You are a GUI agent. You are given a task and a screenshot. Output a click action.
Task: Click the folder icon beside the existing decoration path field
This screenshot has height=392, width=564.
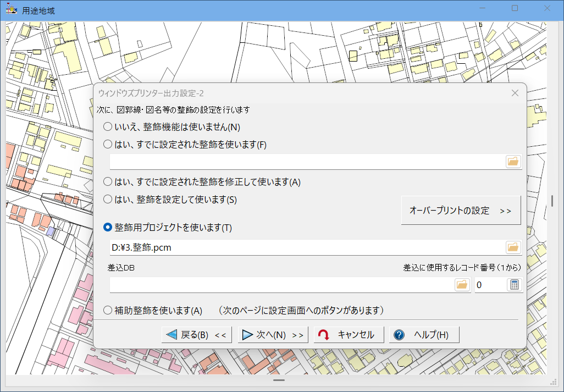(513, 162)
